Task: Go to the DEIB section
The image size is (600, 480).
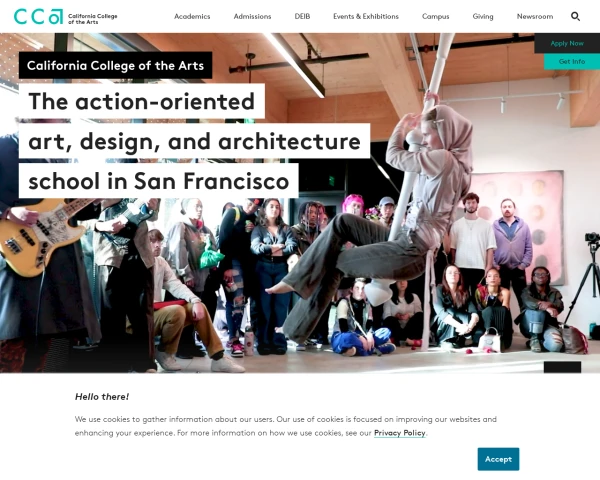Action: tap(302, 16)
